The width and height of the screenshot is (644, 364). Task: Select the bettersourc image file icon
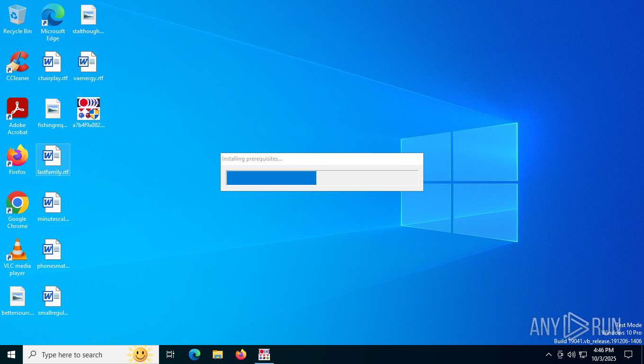18,301
